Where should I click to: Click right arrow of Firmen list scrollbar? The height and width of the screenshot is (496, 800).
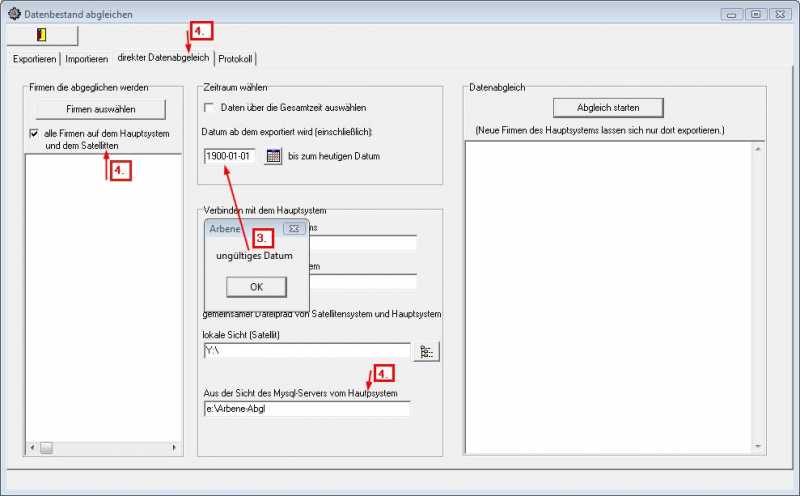[x=174, y=447]
